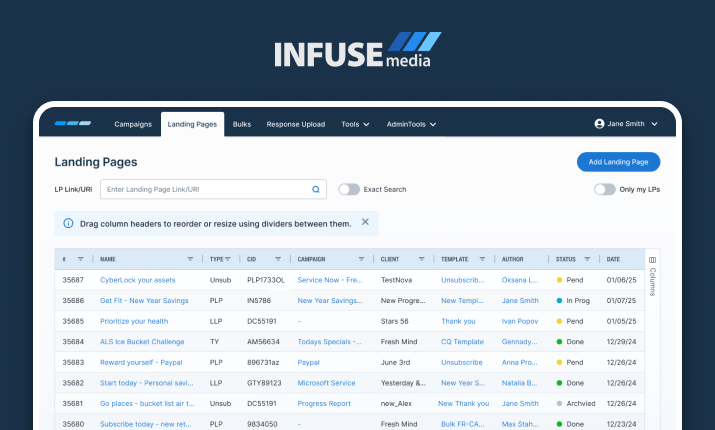Open New Templ... template link
The width and height of the screenshot is (715, 430).
tap(462, 300)
